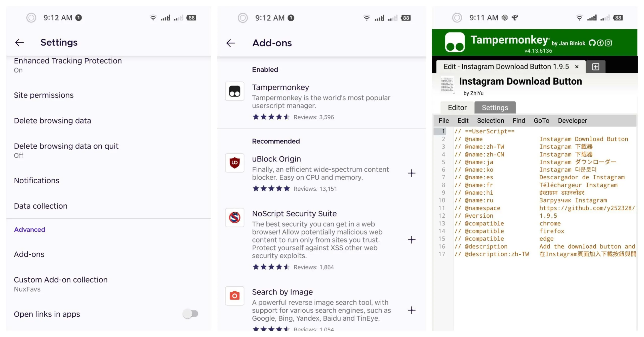Viewport: 644px width, 337px height.
Task: Open Data collection settings
Action: [x=108, y=206]
